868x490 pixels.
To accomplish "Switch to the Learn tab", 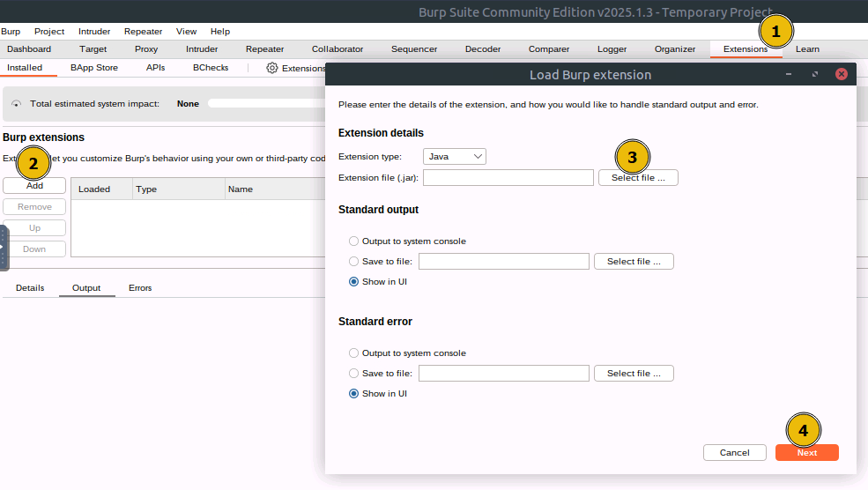I will (807, 49).
